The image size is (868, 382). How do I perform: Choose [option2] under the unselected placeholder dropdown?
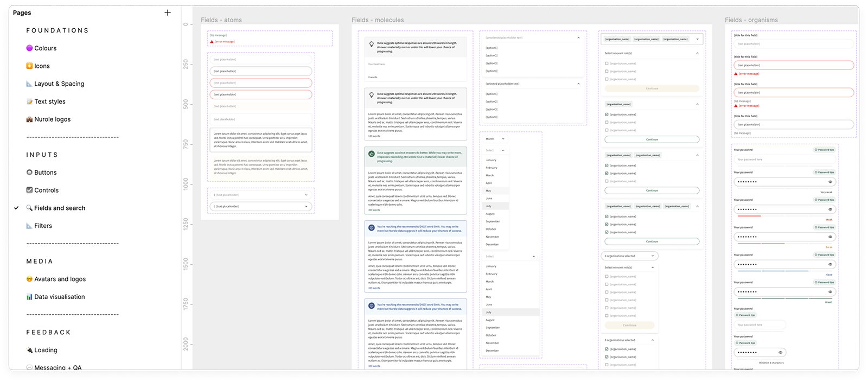(492, 56)
